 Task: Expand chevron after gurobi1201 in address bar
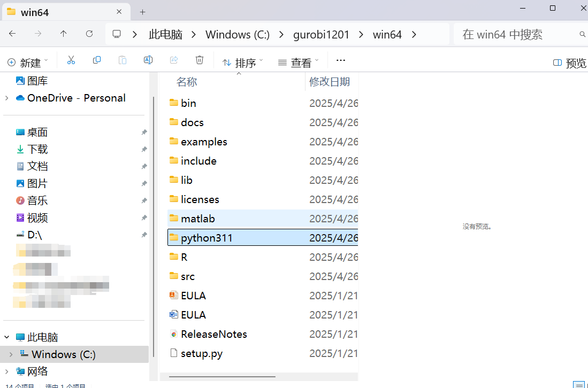coord(361,34)
